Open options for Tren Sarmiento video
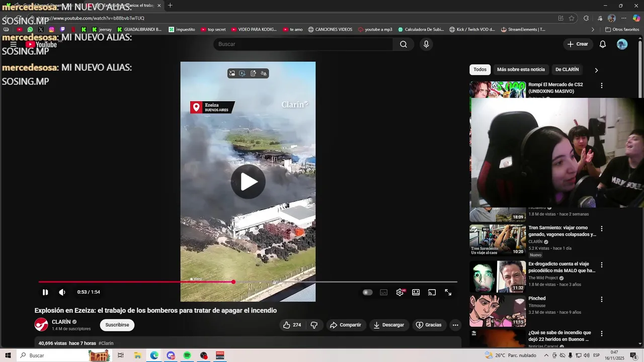 point(601,229)
